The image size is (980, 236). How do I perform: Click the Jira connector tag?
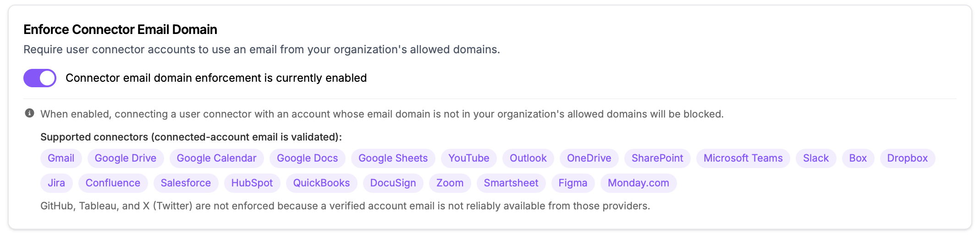click(56, 183)
